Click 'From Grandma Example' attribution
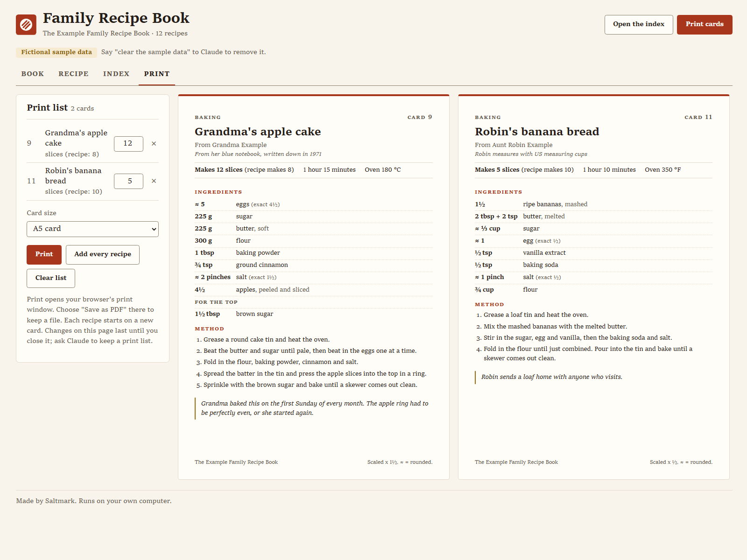The width and height of the screenshot is (747, 560). coord(231,145)
